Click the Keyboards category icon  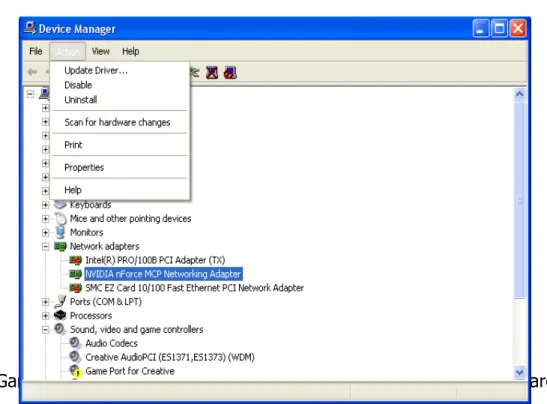[60, 205]
